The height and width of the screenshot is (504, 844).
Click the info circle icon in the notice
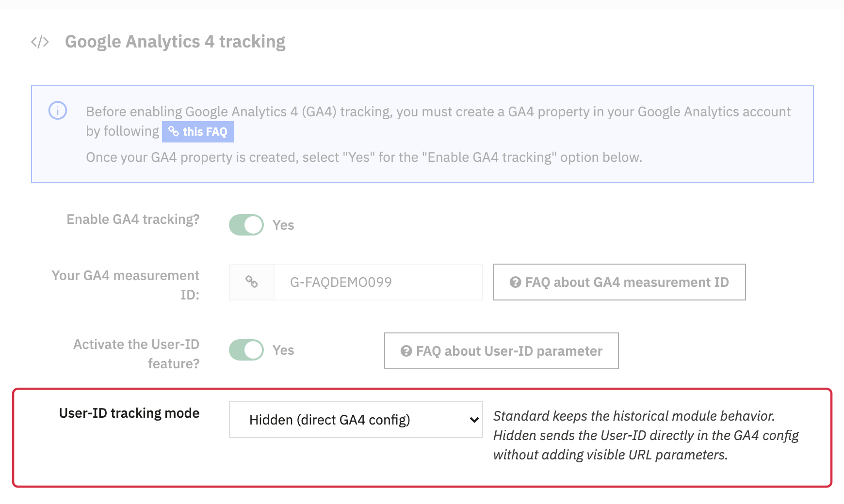[x=58, y=110]
